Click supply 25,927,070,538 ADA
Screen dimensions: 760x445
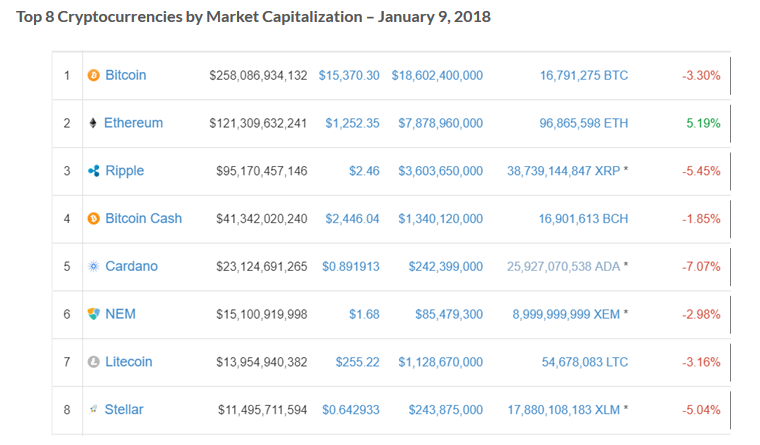(564, 267)
